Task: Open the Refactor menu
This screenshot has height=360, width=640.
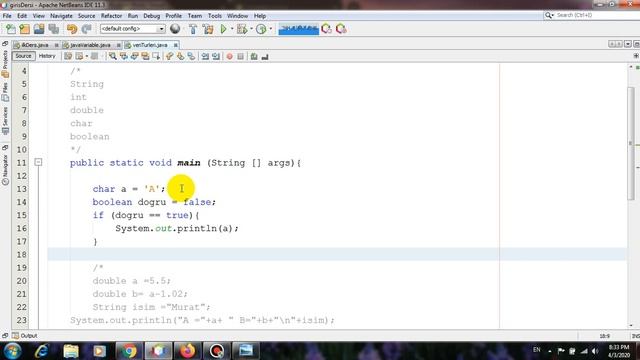Action: click(x=111, y=16)
